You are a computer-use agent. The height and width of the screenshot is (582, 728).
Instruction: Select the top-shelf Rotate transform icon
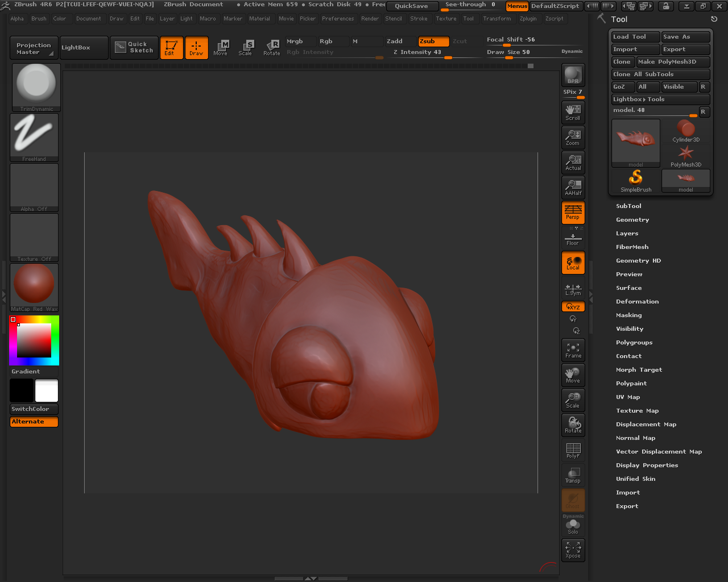pyautogui.click(x=271, y=48)
